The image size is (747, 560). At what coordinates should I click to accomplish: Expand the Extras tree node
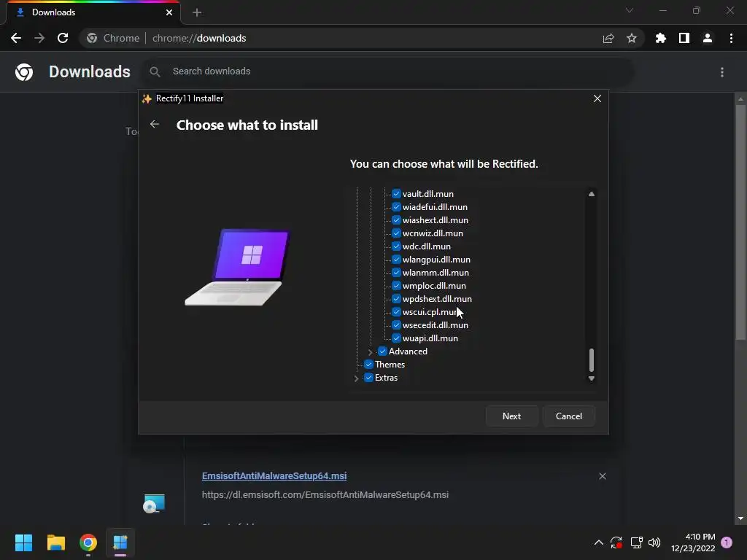point(356,378)
